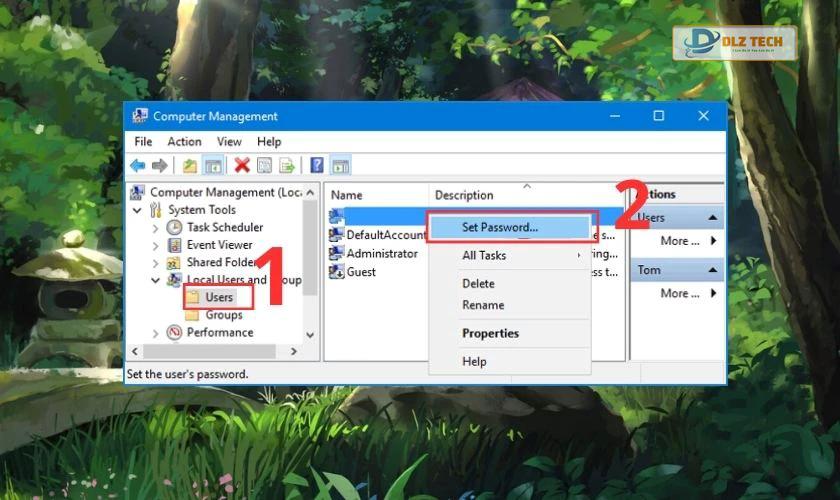The image size is (840, 500).
Task: Click the Up one level folder icon
Action: tap(190, 166)
